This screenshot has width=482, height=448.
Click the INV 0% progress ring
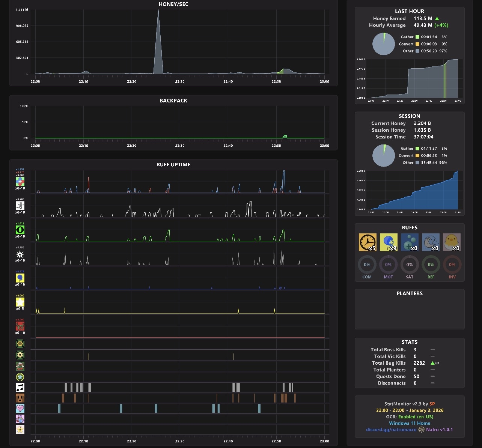pyautogui.click(x=452, y=265)
